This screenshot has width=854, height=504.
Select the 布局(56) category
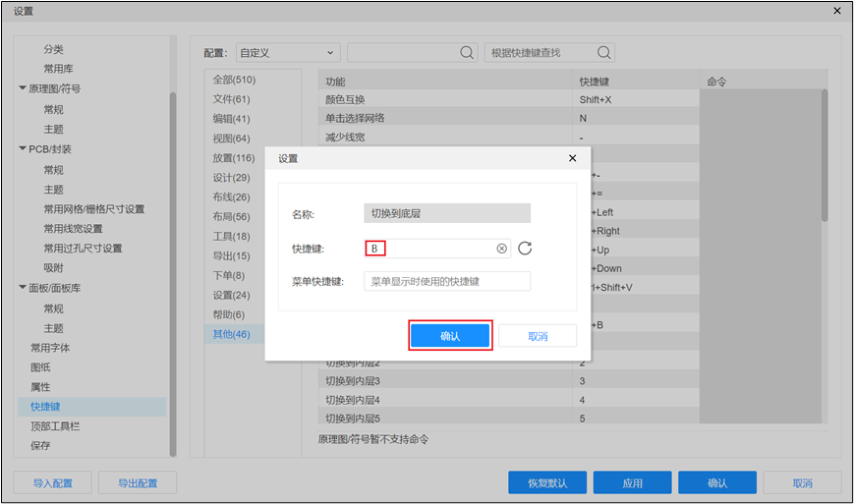232,216
